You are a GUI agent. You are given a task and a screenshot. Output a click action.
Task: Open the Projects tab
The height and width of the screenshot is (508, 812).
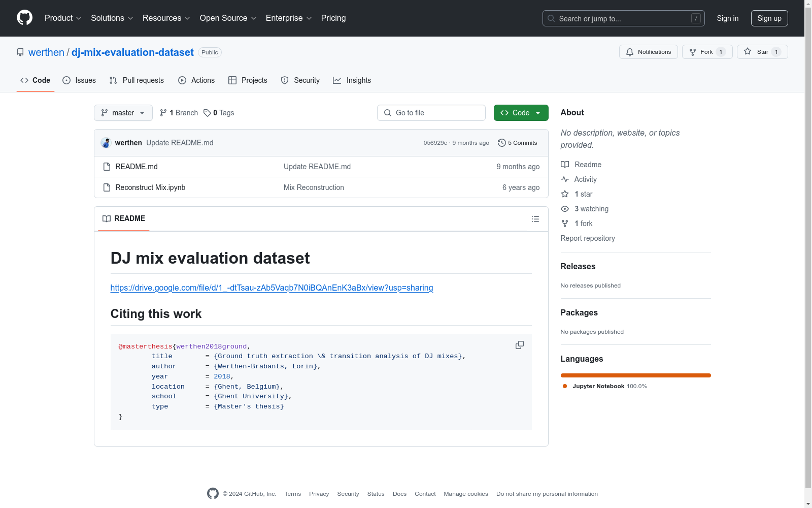248,80
